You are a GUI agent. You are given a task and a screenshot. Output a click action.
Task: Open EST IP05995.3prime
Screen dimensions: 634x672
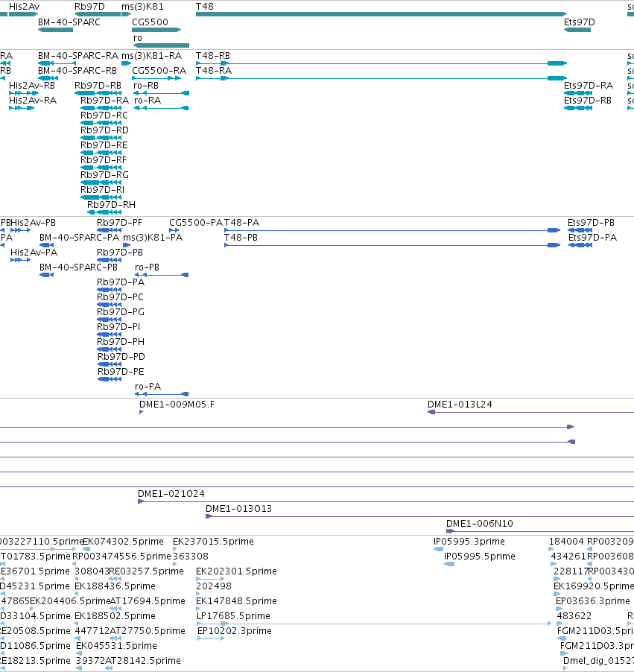tap(469, 542)
